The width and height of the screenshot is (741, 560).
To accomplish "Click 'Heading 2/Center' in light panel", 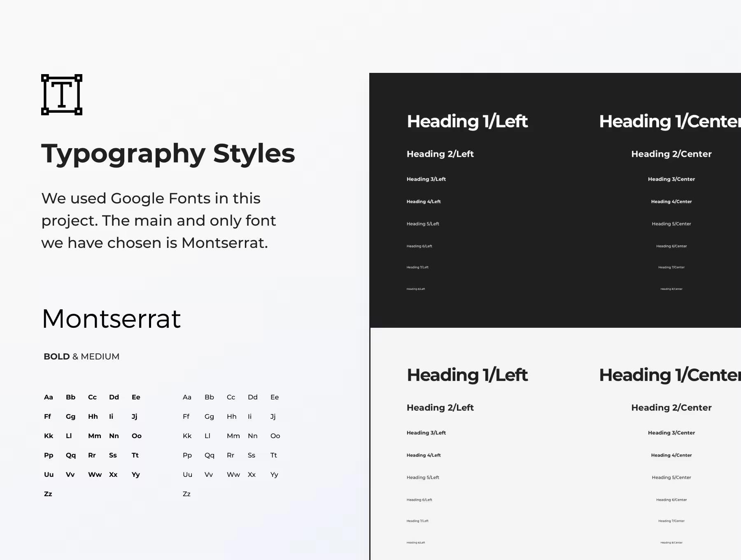I will 671,408.
